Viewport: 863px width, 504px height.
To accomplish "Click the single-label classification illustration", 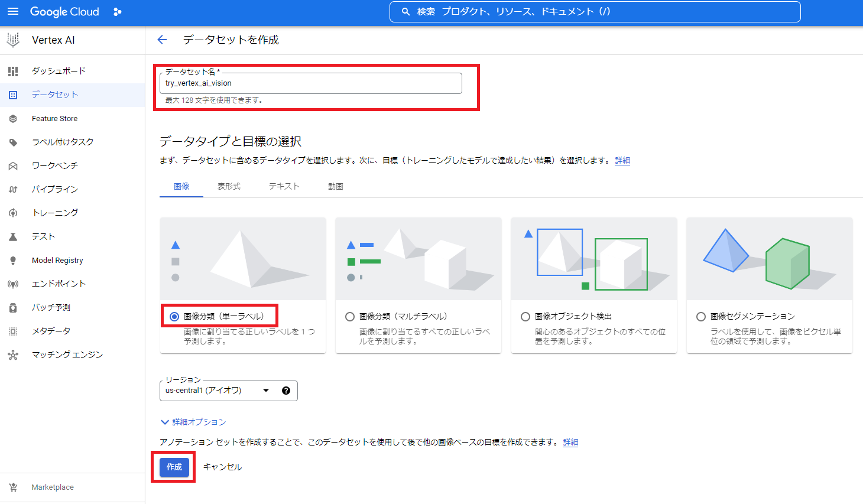I will (243, 259).
